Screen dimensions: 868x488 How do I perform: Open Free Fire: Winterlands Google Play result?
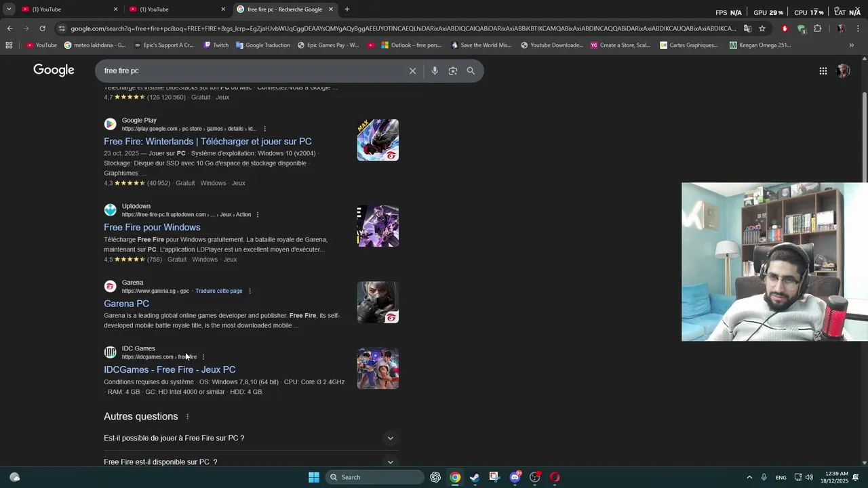pos(208,142)
